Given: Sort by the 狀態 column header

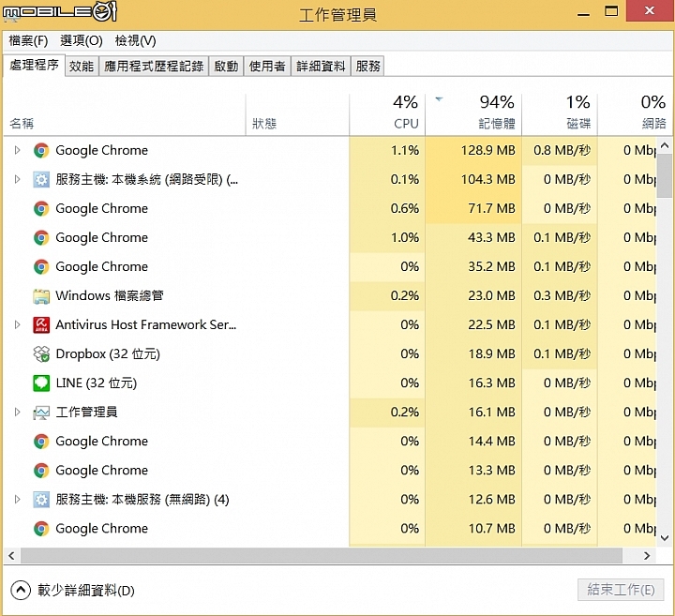Looking at the screenshot, I should pos(297,114).
